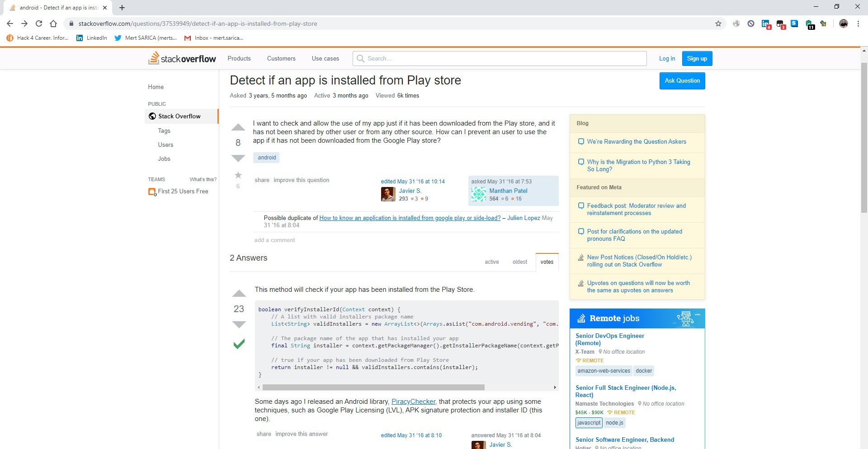Click the Teams briefcase icon
Screen dimensions: 868x449
tap(152, 192)
